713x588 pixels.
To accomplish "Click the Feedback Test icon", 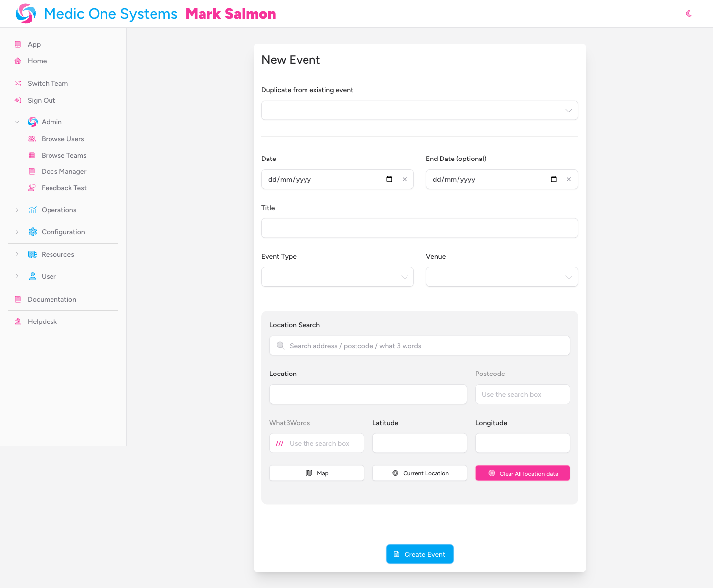I will tap(32, 188).
